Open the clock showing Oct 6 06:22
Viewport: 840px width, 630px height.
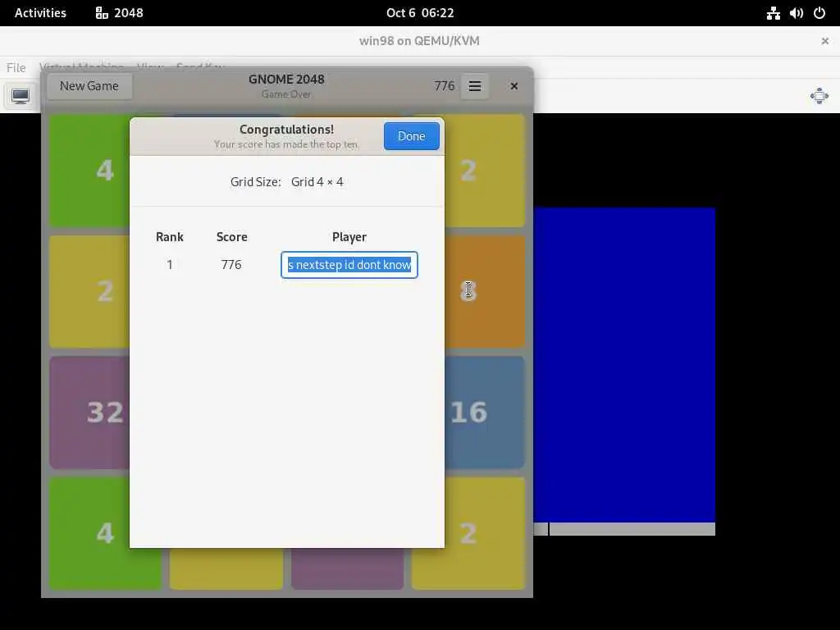[420, 13]
